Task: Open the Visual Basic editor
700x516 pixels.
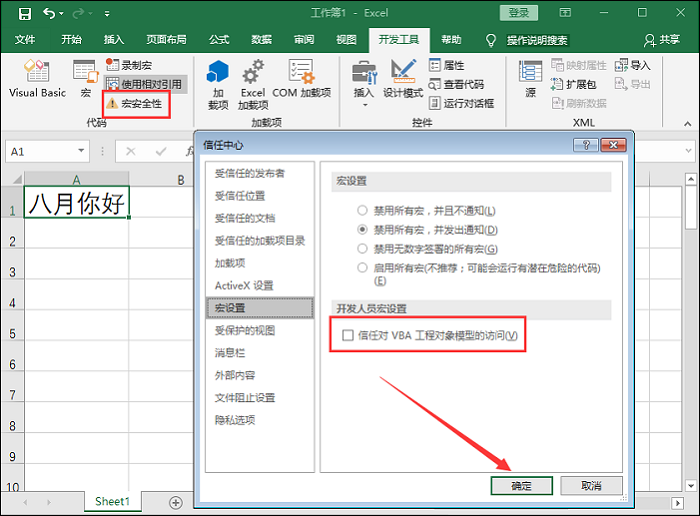Action: tap(38, 79)
